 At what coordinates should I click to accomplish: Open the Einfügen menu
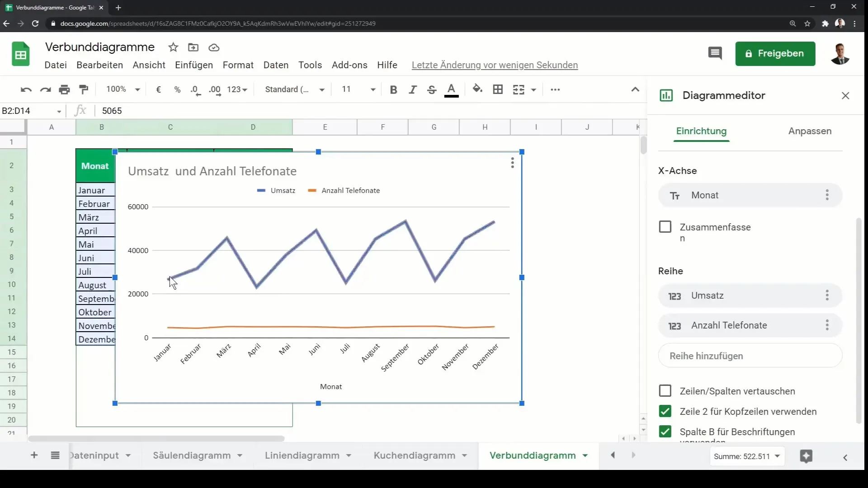(194, 65)
